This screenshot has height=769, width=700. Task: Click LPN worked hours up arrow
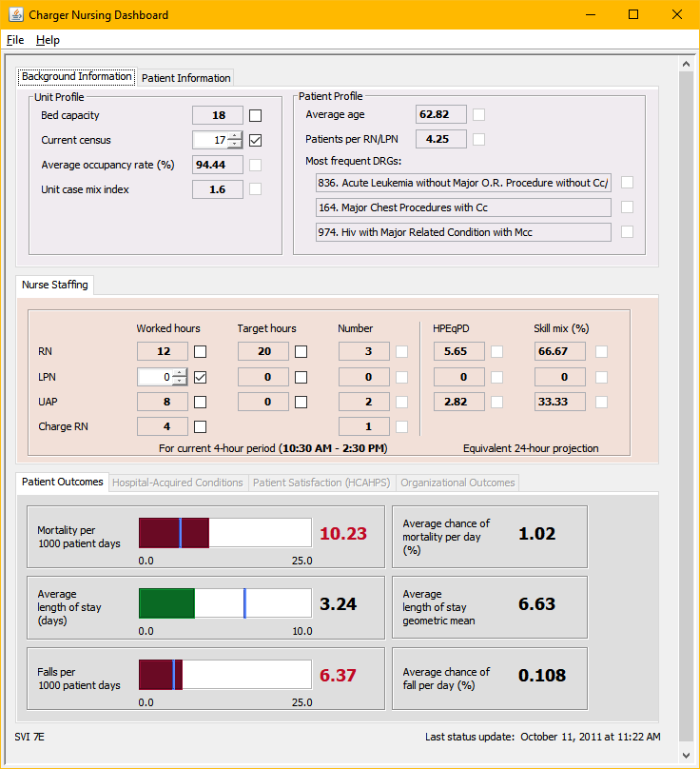coord(179,372)
